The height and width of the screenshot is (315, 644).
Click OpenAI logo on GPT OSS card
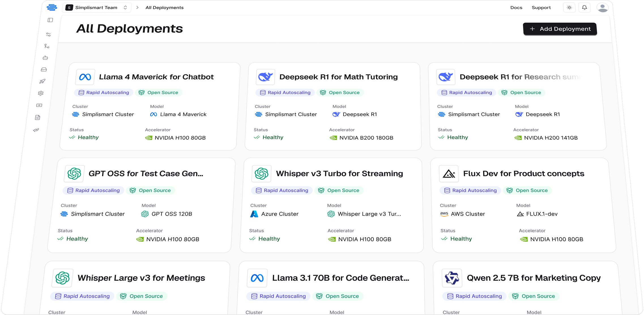[74, 174]
